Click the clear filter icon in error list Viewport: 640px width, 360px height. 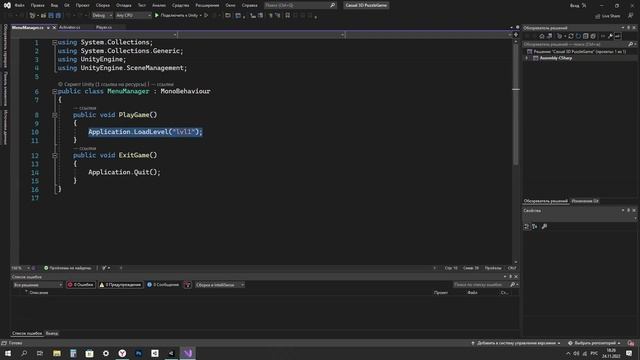(x=187, y=285)
